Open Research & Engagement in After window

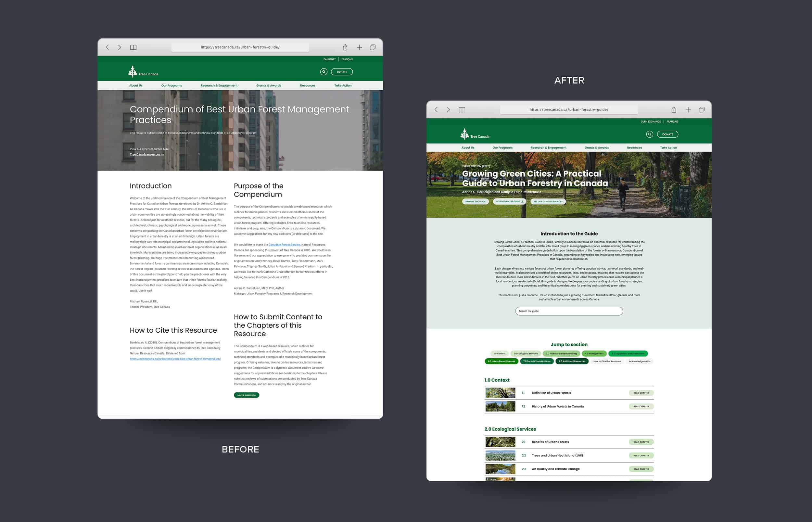pyautogui.click(x=549, y=148)
